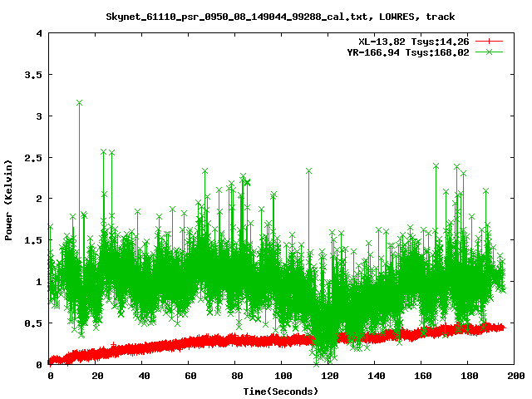Click the Time(Seconds) x-axis label
532x399 pixels.
coord(281,391)
